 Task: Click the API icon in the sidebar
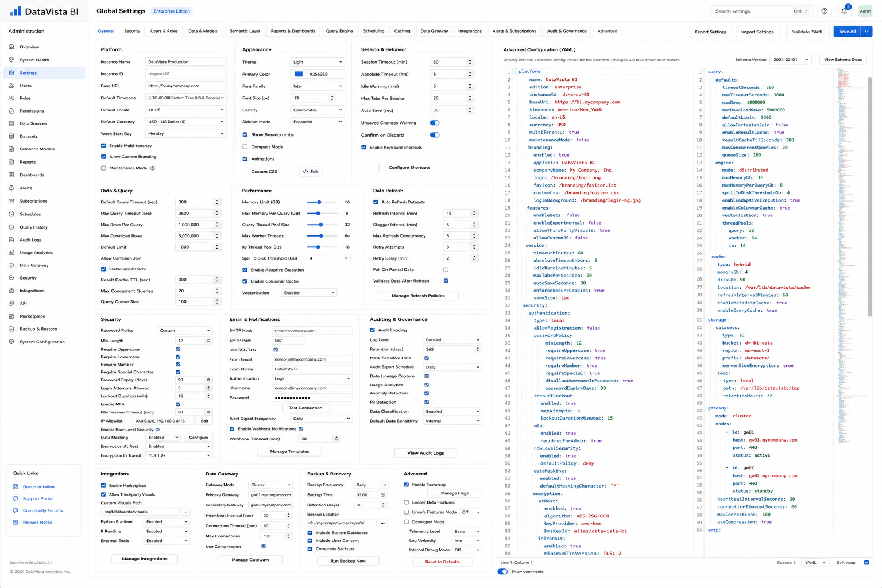click(11, 303)
